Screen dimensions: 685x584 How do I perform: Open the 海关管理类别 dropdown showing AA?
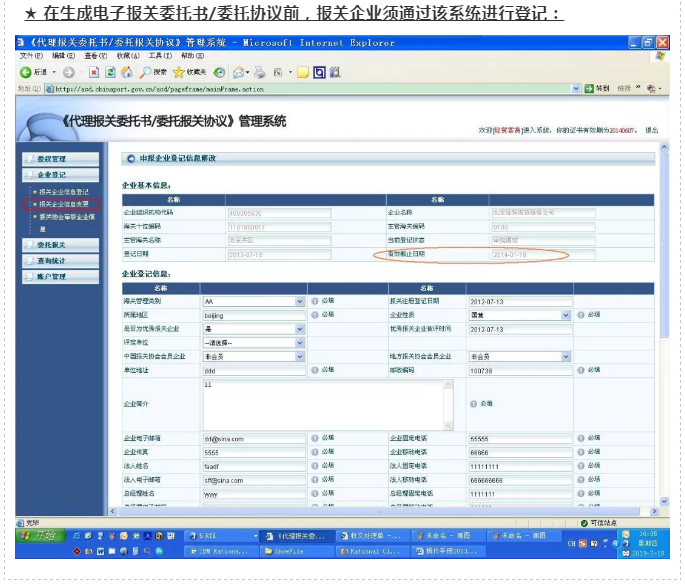coord(299,300)
